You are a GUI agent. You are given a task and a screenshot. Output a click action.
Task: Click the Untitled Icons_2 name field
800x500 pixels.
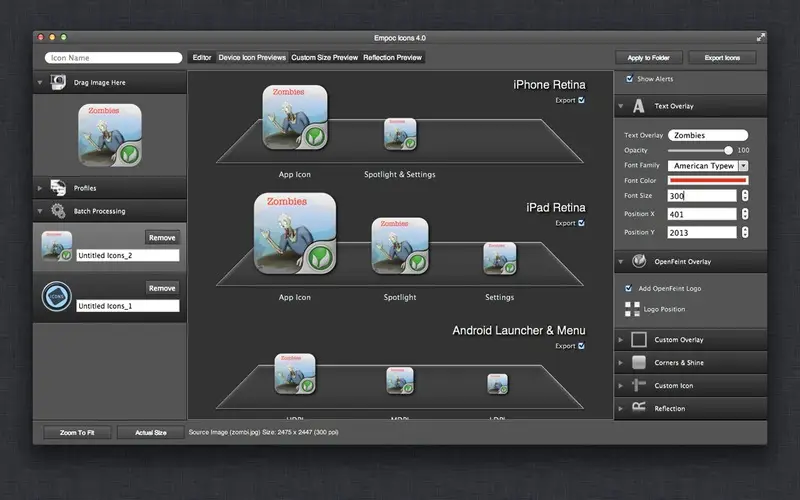coord(128,255)
